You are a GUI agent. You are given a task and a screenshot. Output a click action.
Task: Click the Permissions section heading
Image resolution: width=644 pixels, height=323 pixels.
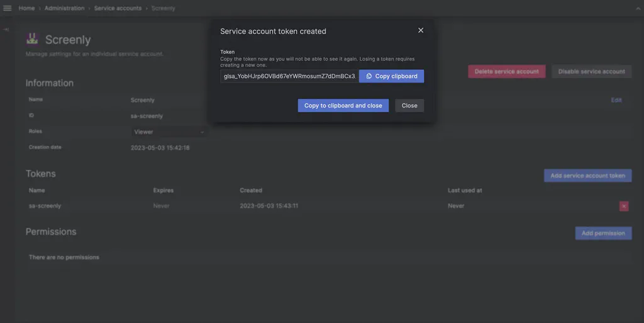pyautogui.click(x=51, y=232)
